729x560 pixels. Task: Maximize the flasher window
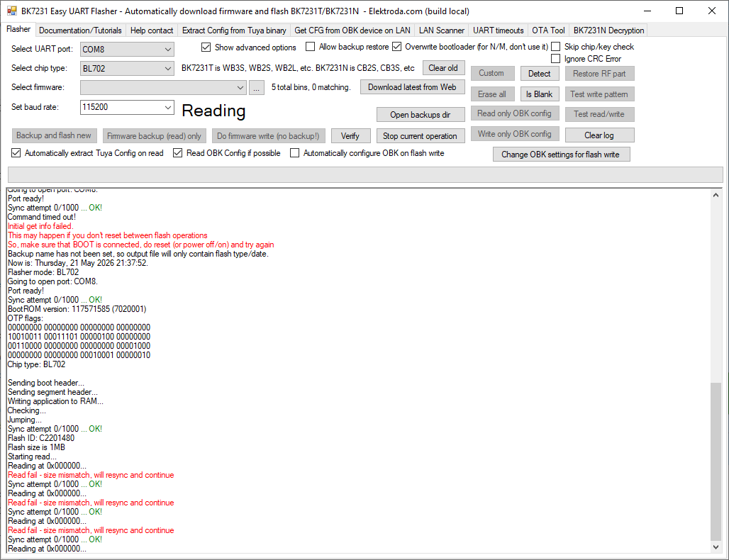click(679, 11)
